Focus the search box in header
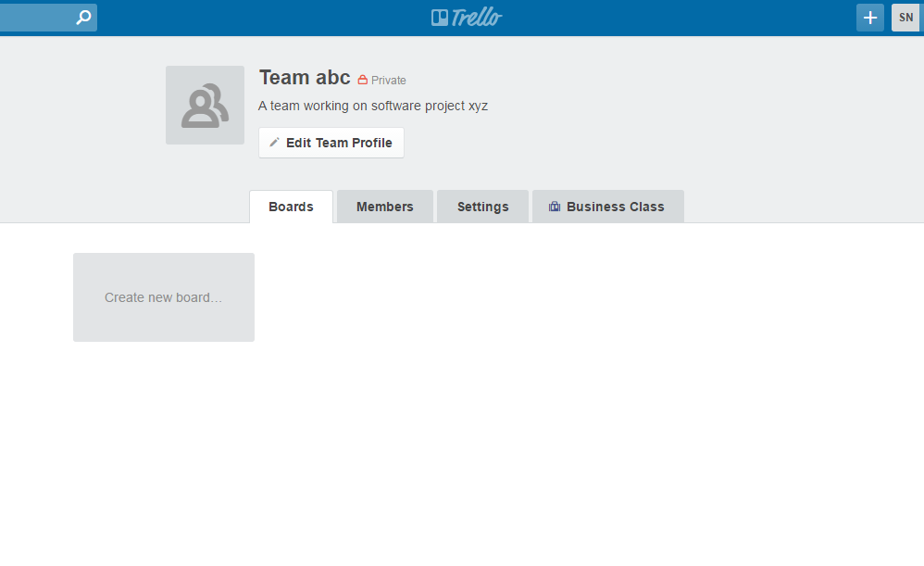924x566 pixels. click(47, 17)
